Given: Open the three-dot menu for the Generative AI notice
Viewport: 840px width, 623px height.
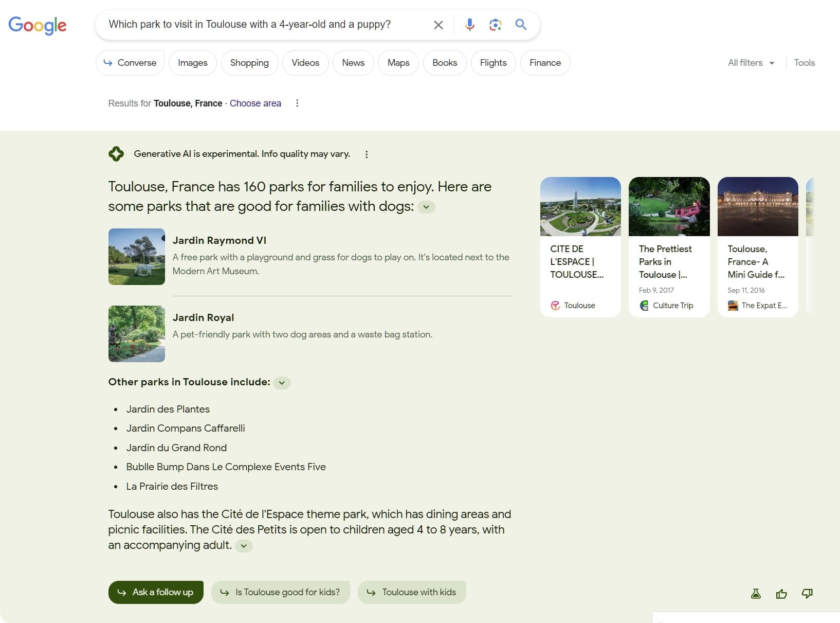Looking at the screenshot, I should click(367, 154).
